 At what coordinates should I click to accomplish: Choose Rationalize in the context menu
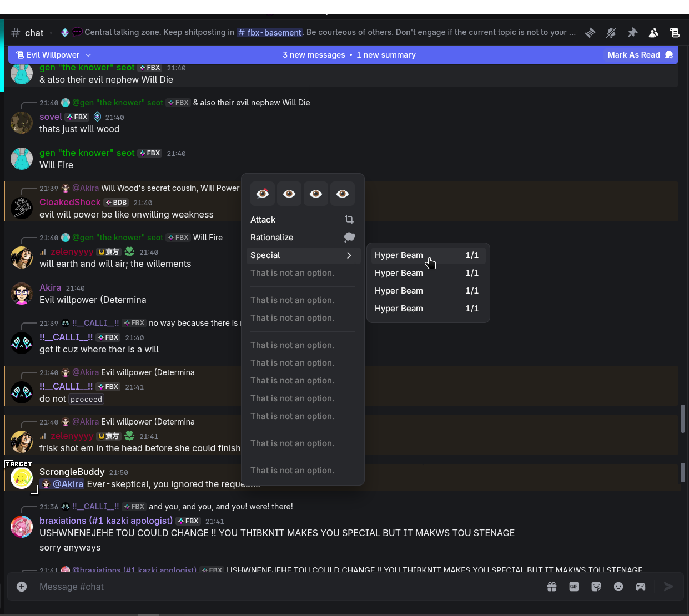point(302,238)
